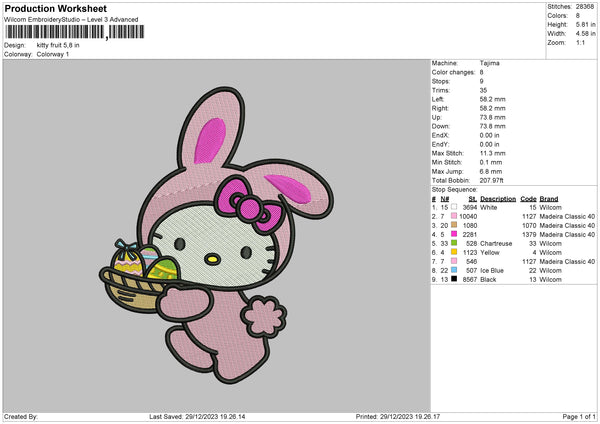Click the 'EndX:' label
Screen dimensions: 600x424
(440, 135)
